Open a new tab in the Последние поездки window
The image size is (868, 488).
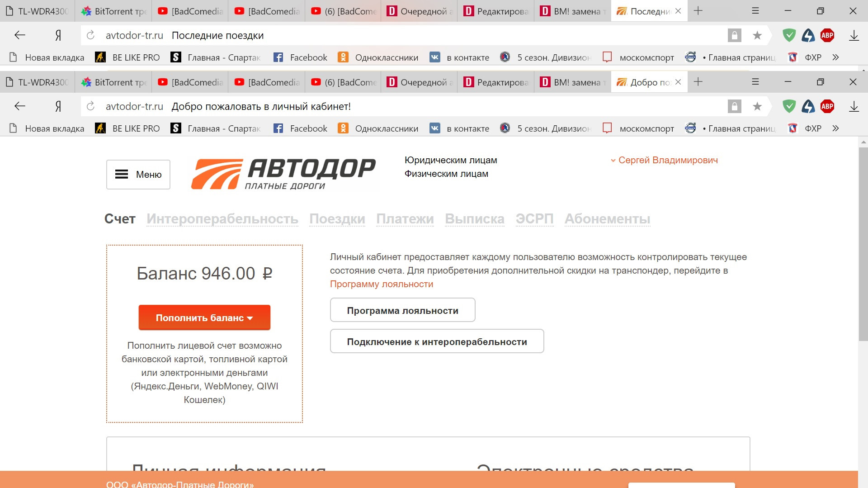[698, 11]
